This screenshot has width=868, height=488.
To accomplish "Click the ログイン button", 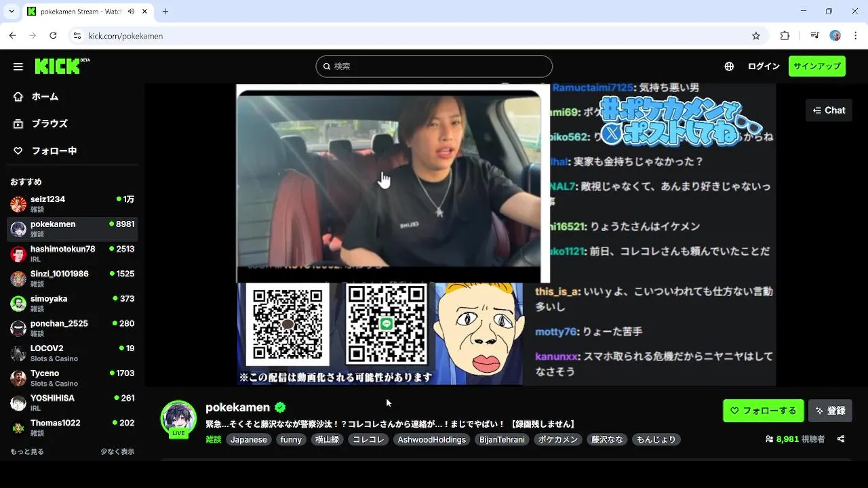I will click(764, 66).
